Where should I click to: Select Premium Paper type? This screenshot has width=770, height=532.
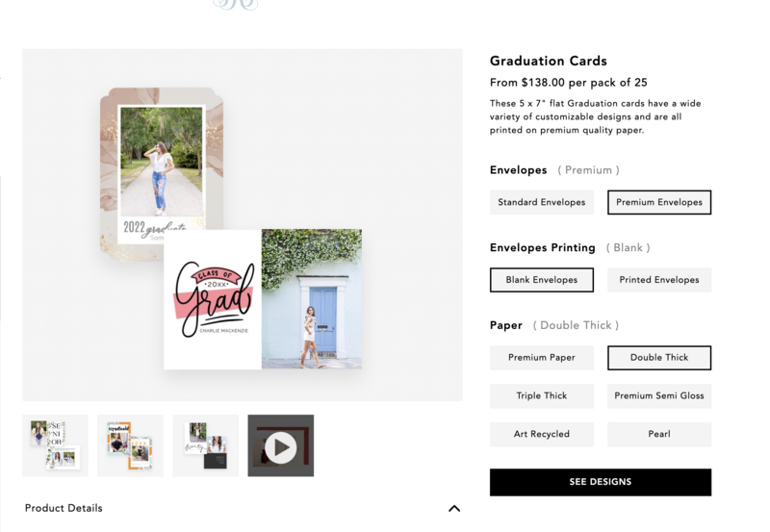542,358
